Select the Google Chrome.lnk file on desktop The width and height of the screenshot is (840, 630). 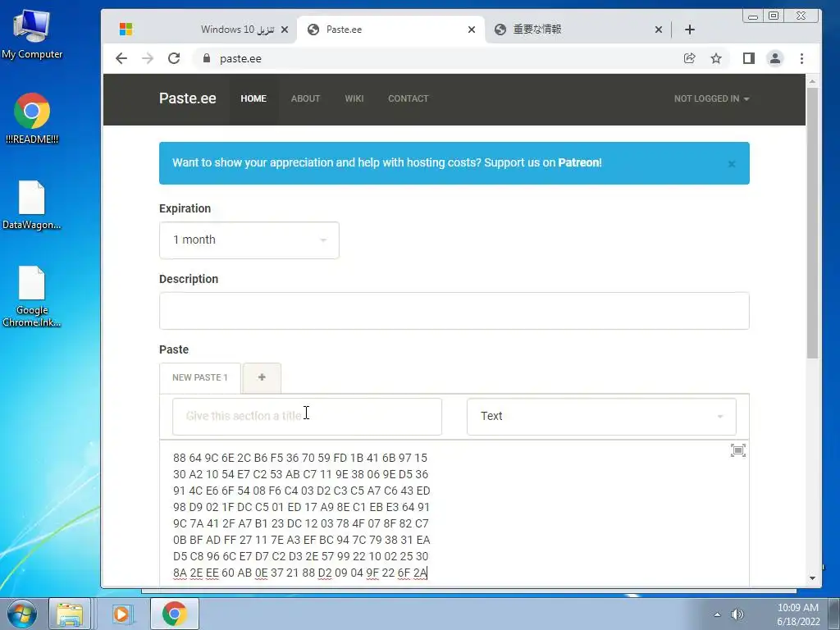(x=32, y=296)
